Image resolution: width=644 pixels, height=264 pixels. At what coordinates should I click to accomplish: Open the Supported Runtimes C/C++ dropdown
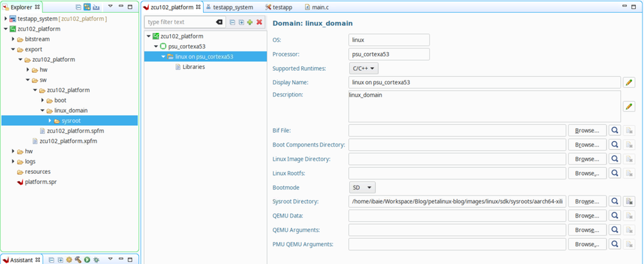pyautogui.click(x=364, y=68)
